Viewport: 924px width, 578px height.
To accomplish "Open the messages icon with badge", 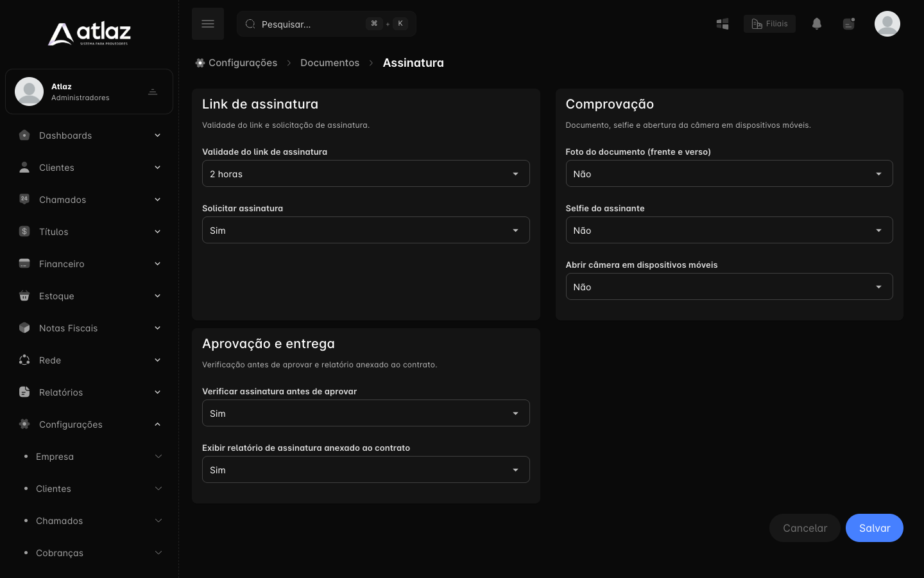I will 849,24.
